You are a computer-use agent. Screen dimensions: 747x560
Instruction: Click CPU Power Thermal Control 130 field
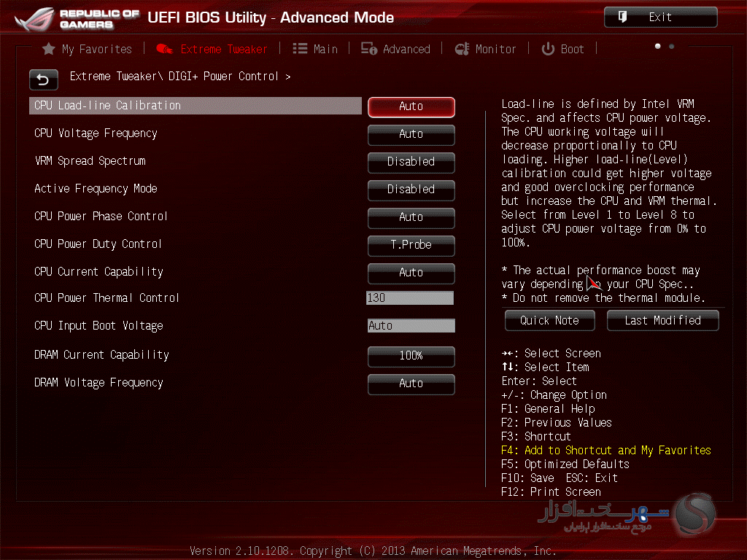410,298
